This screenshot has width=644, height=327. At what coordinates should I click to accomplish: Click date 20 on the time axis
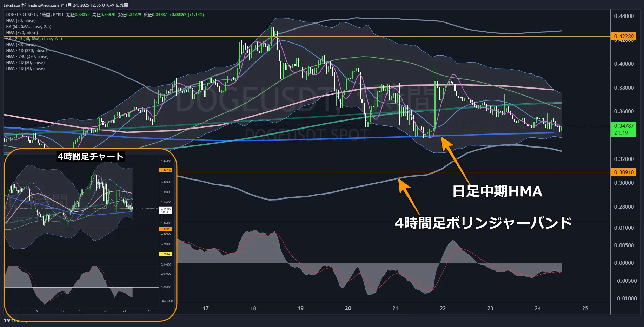pyautogui.click(x=348, y=308)
